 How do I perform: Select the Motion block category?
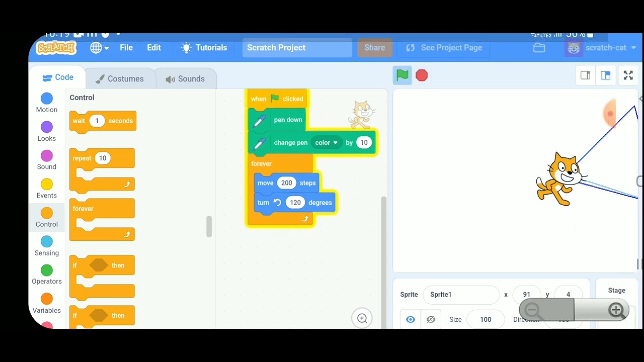[x=47, y=103]
